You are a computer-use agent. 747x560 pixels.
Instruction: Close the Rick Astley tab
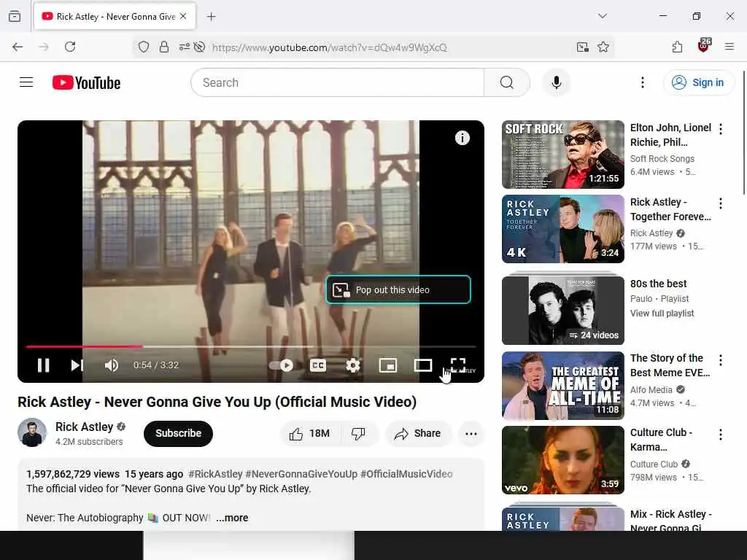[x=183, y=16]
